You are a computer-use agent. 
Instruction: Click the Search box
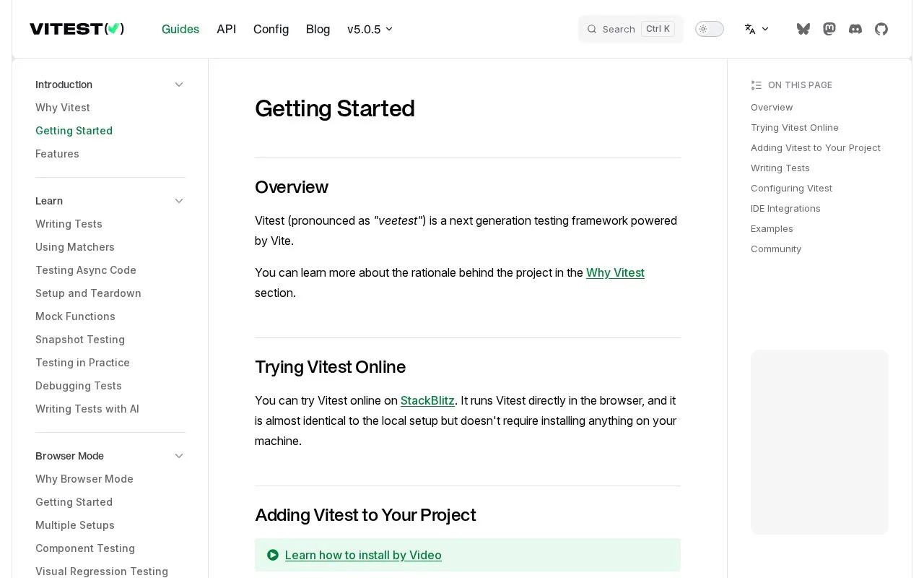pyautogui.click(x=631, y=29)
